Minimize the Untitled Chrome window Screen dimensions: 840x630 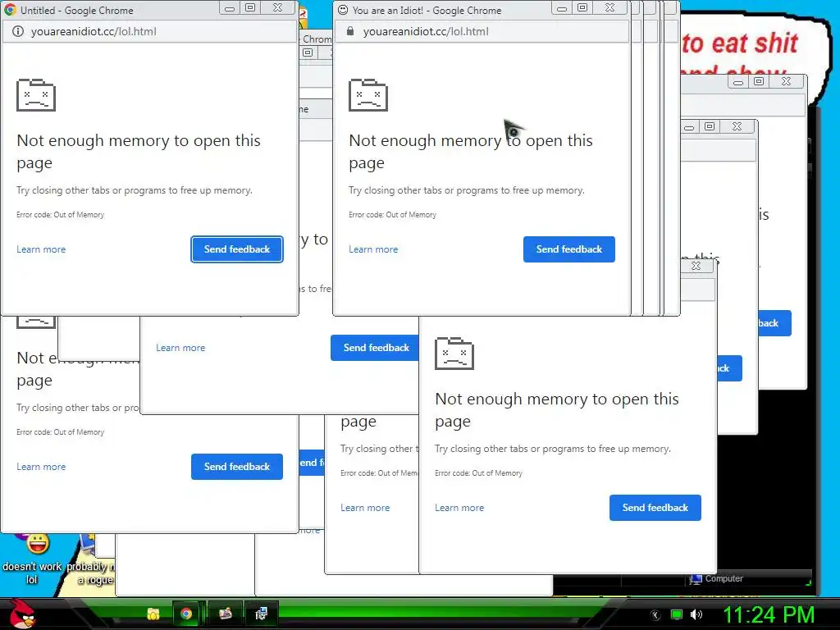(230, 8)
